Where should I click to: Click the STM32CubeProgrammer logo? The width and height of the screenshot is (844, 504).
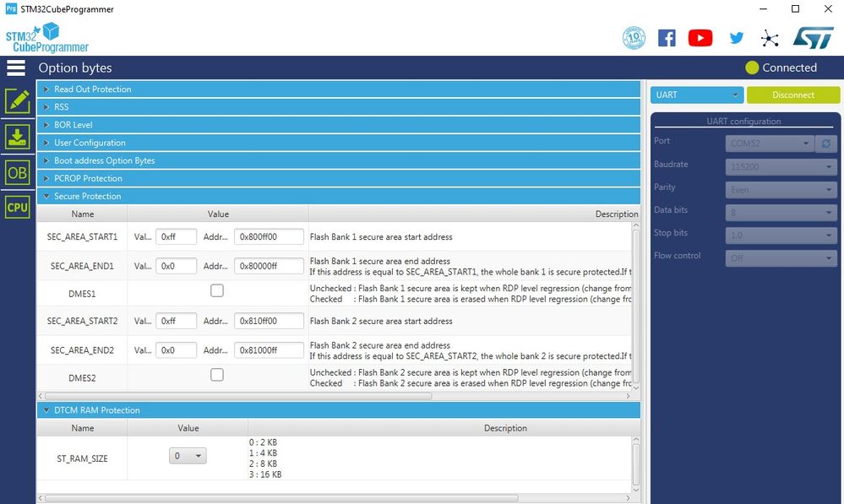coord(46,38)
